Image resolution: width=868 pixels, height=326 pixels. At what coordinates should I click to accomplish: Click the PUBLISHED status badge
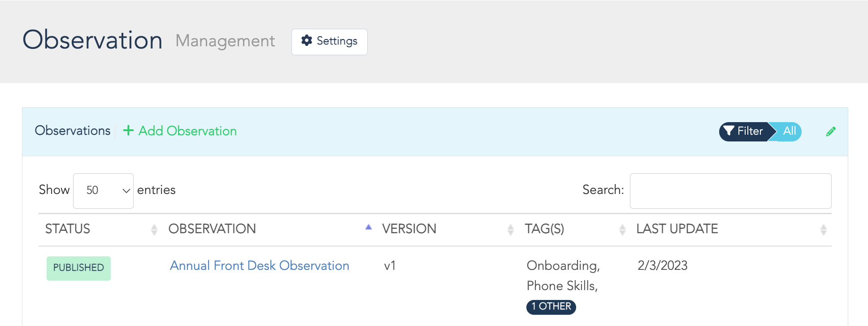point(78,268)
